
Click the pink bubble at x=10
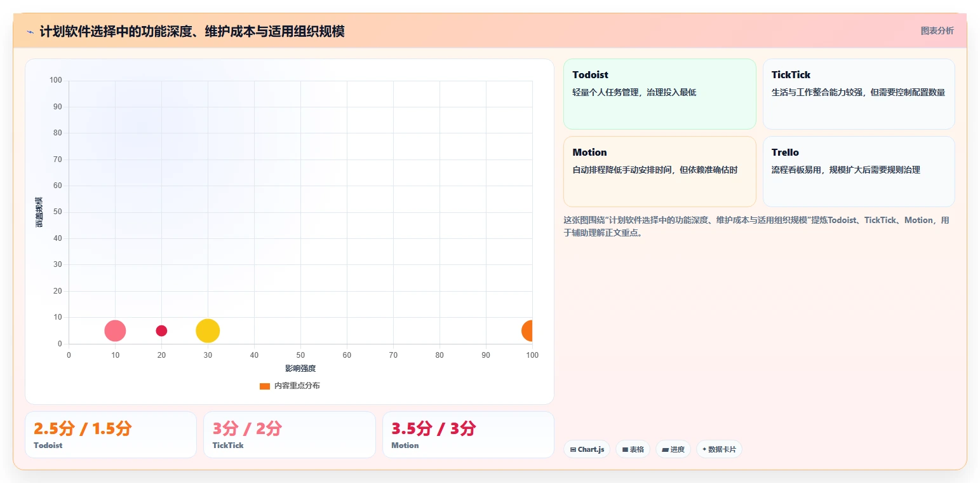[115, 330]
